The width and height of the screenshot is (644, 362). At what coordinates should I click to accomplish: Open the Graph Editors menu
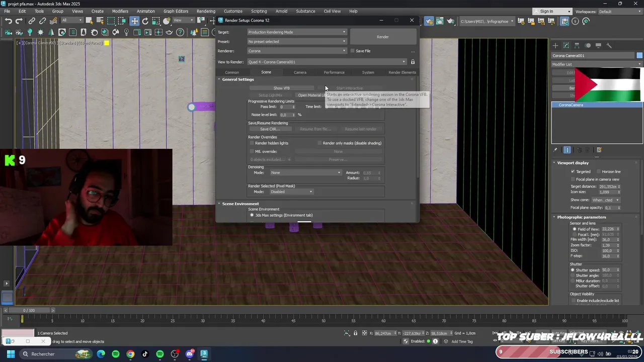click(x=176, y=11)
